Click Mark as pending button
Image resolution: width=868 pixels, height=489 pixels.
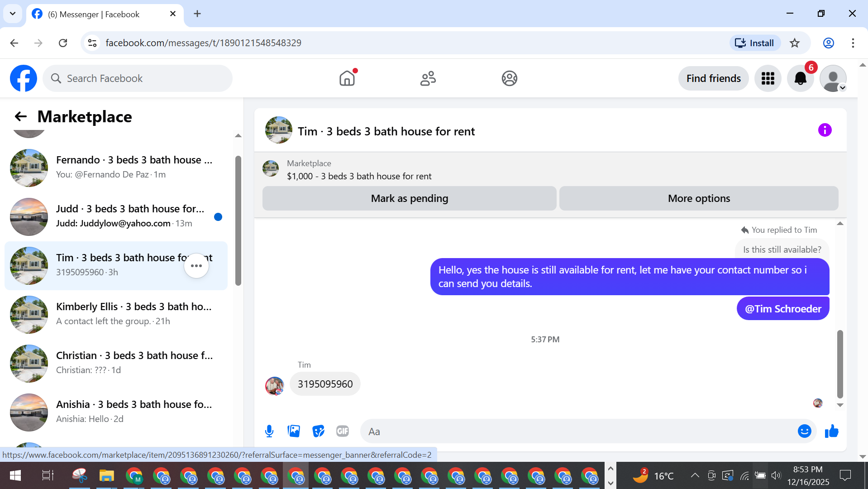click(410, 198)
